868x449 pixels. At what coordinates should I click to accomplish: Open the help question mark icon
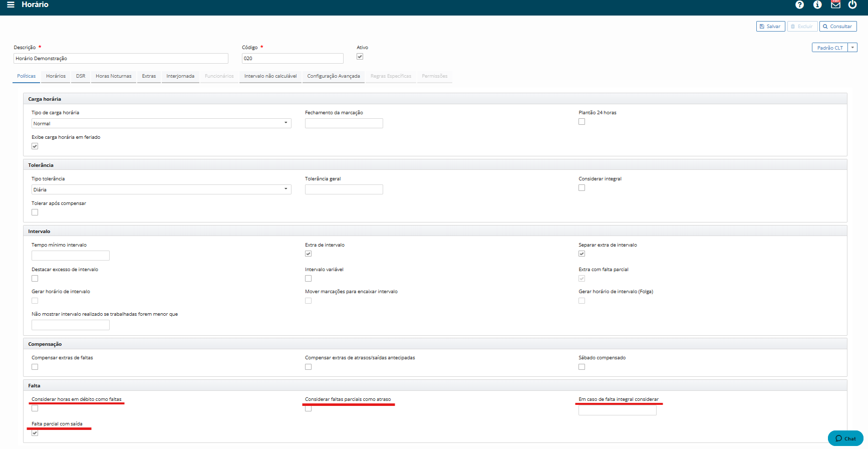(799, 5)
